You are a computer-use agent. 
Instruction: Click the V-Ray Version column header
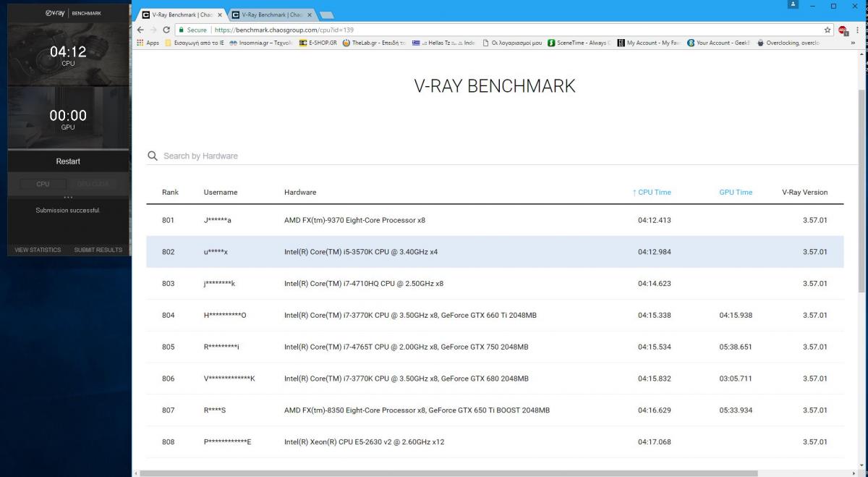click(804, 193)
